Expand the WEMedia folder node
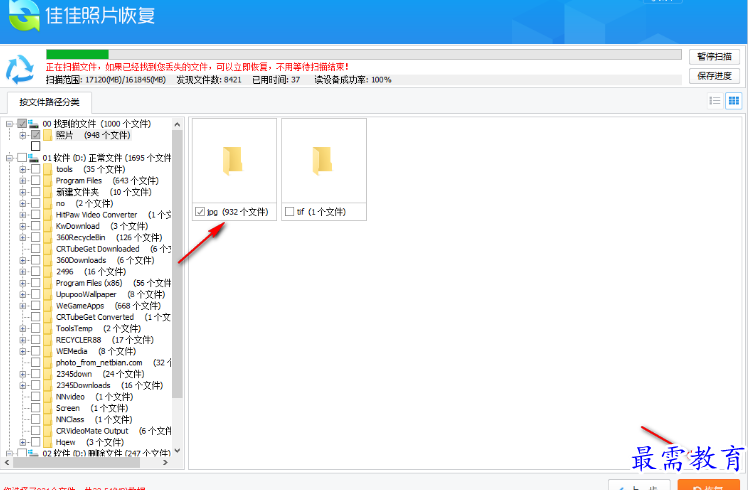Viewport: 753px width, 490px height. point(23,352)
